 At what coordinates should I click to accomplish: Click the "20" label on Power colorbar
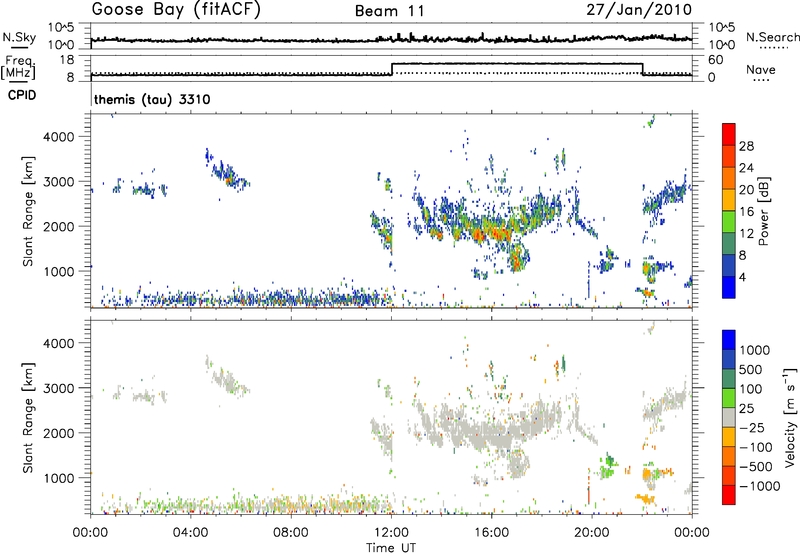click(746, 190)
